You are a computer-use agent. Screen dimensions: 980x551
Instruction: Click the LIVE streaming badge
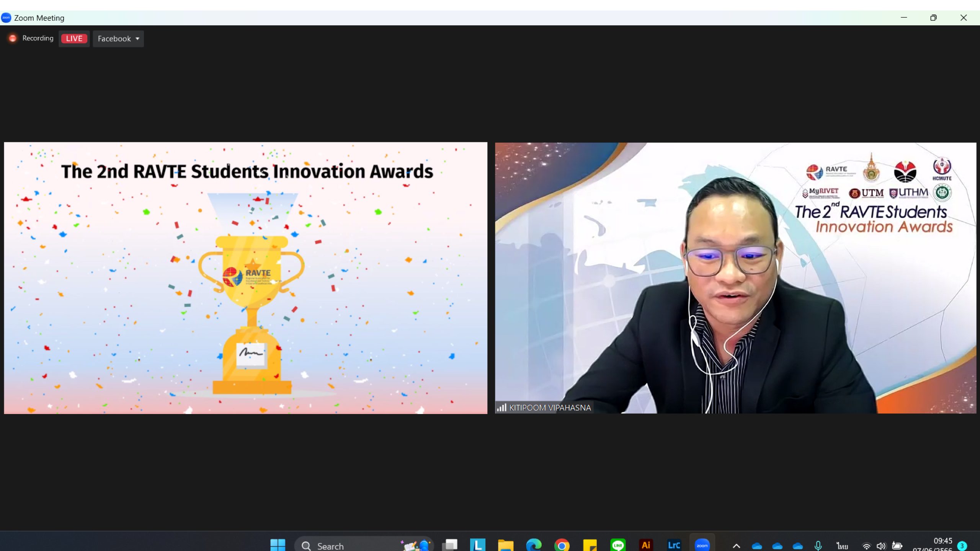click(74, 39)
